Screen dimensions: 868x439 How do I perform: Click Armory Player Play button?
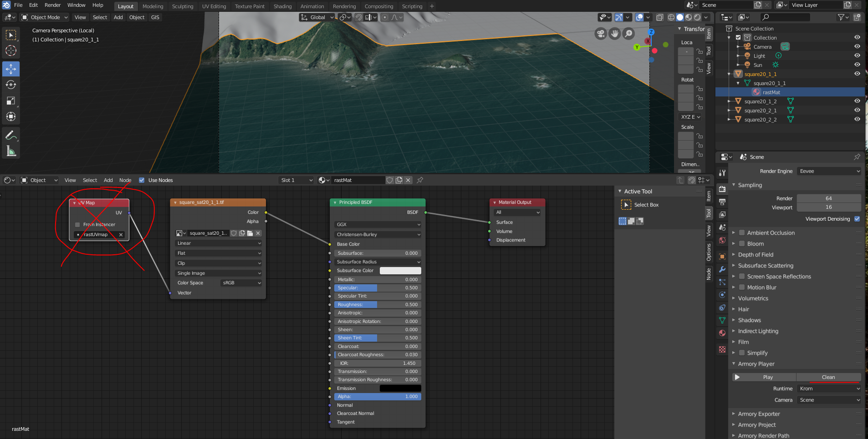(x=764, y=377)
